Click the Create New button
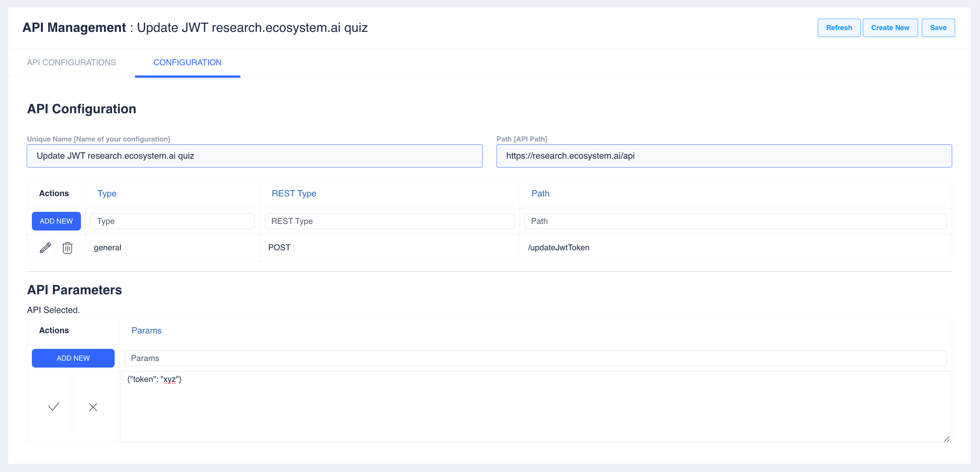This screenshot has height=472, width=980. click(890, 28)
